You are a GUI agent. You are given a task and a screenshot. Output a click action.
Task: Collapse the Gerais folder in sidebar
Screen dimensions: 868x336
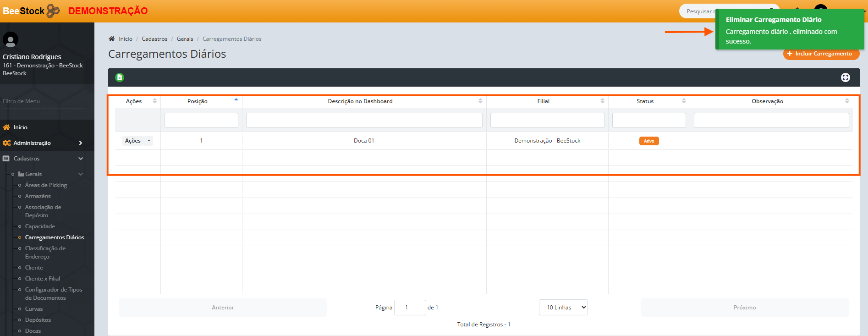(81, 174)
